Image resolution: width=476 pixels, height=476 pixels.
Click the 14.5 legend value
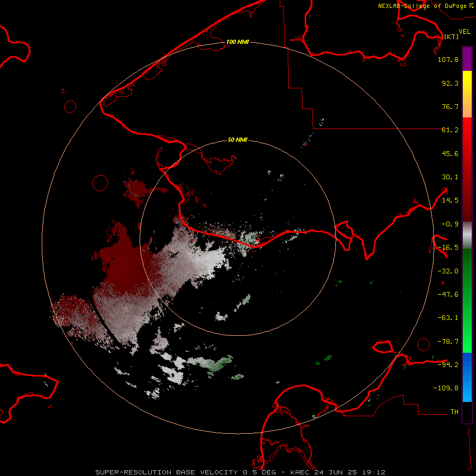pos(450,200)
